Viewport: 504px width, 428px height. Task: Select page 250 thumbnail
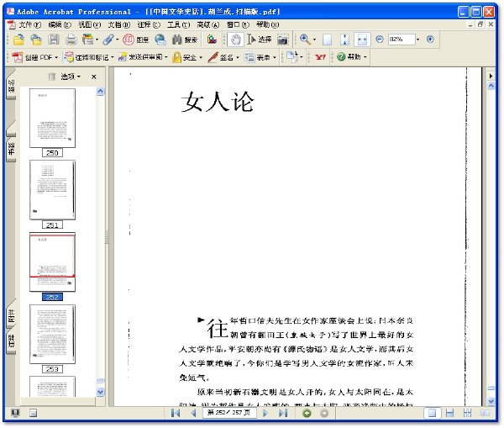pyautogui.click(x=52, y=119)
